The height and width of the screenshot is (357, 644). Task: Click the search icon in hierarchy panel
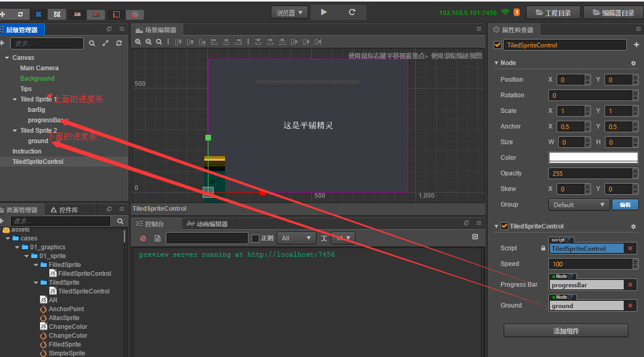click(x=92, y=43)
